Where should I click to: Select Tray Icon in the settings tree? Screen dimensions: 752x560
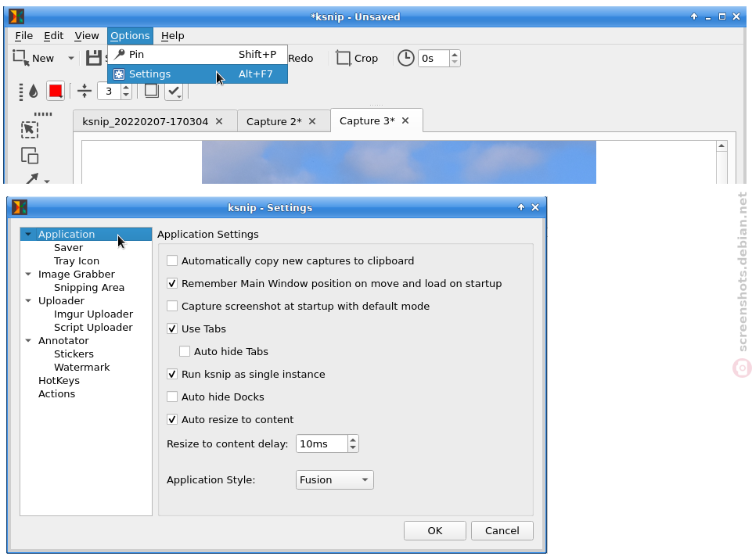coord(77,260)
